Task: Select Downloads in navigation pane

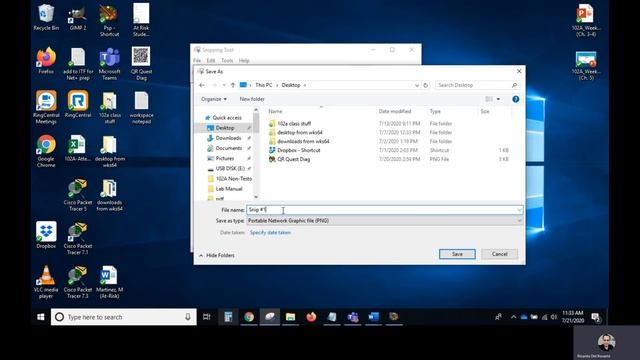Action: [x=228, y=138]
